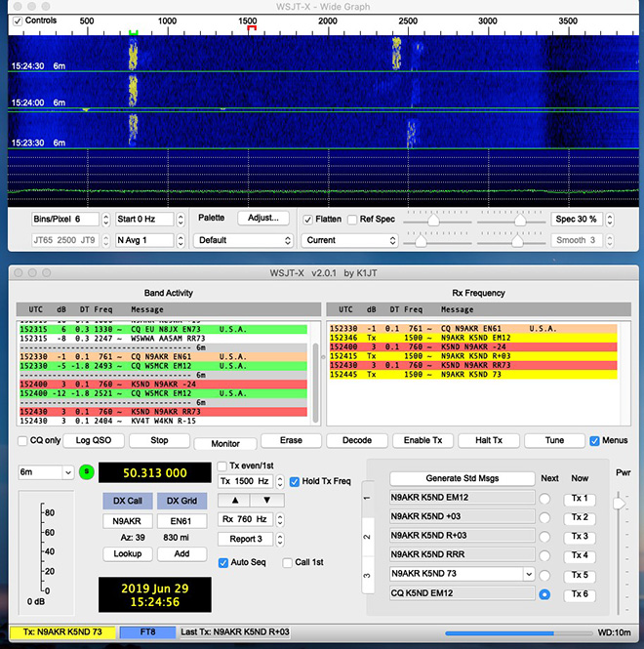The width and height of the screenshot is (644, 649).
Task: Send message now with Tx 3
Action: [x=580, y=537]
